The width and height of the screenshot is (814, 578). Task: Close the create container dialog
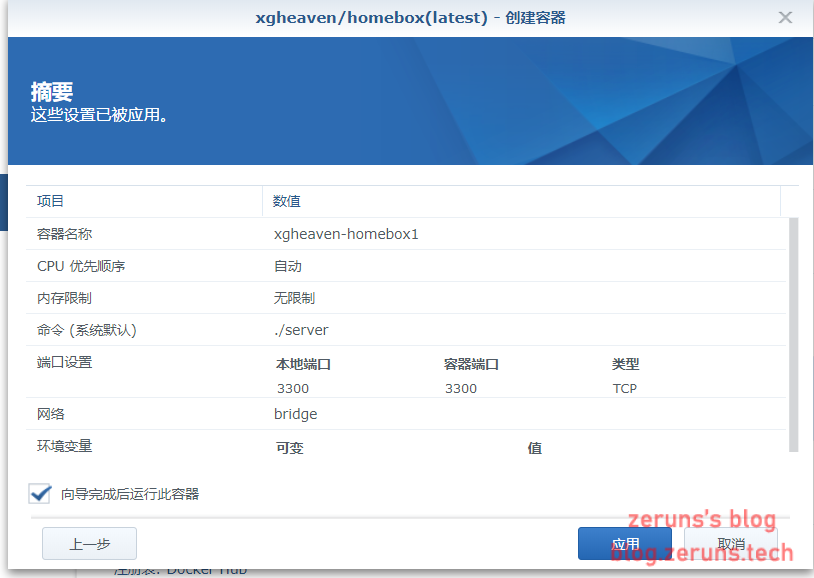tap(785, 18)
